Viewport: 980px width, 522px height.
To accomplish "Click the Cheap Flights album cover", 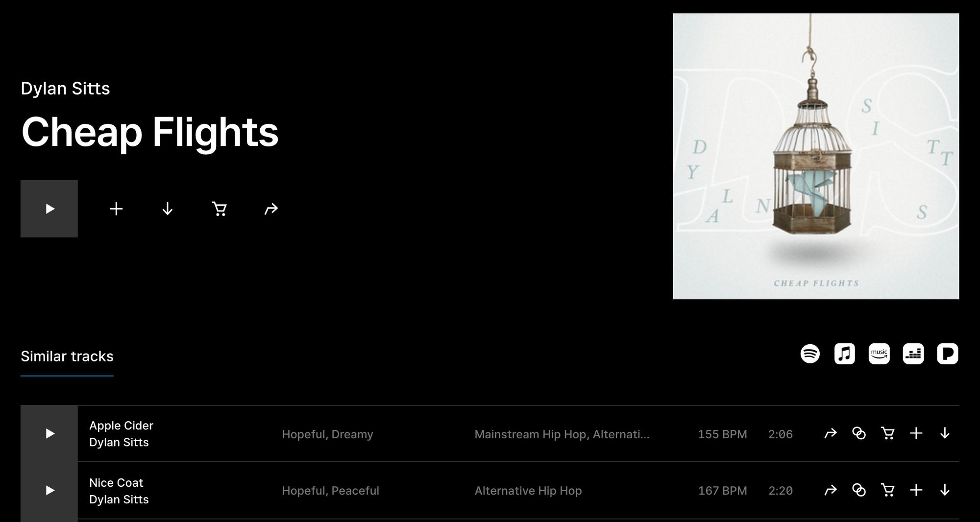I will [x=816, y=156].
